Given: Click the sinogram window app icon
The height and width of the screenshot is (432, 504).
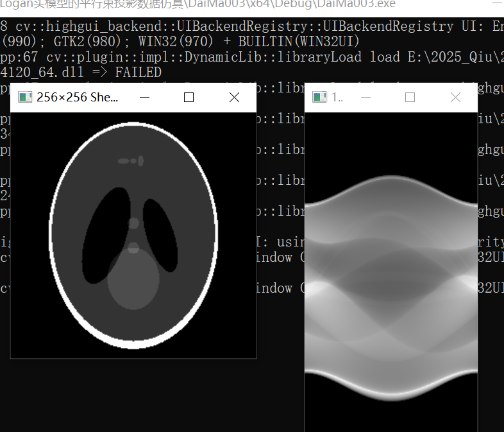Looking at the screenshot, I should tap(319, 97).
